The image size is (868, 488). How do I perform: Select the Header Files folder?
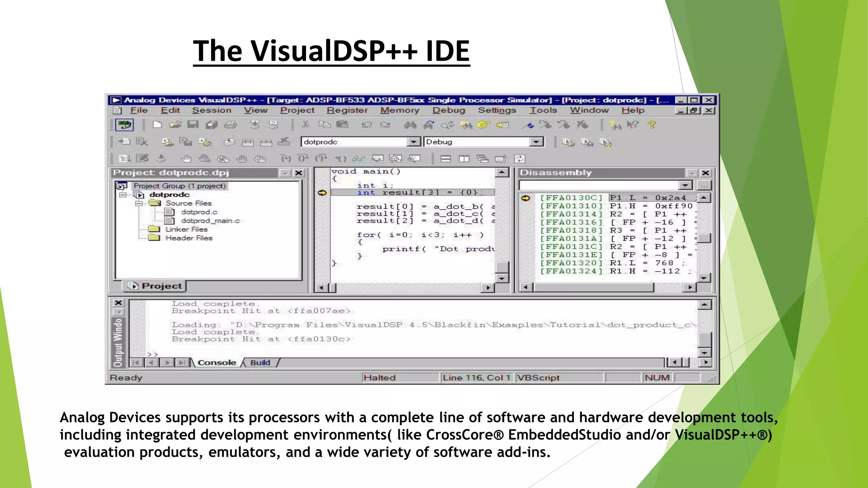coord(189,238)
